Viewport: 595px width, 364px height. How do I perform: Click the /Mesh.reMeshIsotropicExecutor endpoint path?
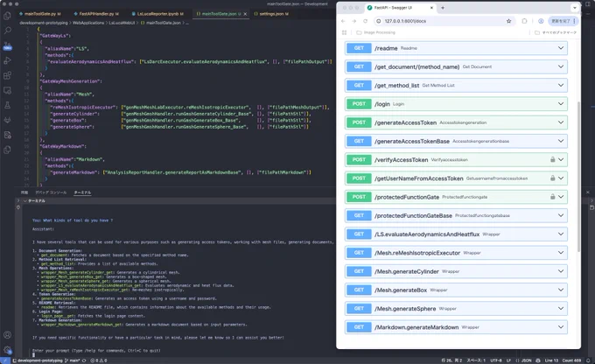417,252
